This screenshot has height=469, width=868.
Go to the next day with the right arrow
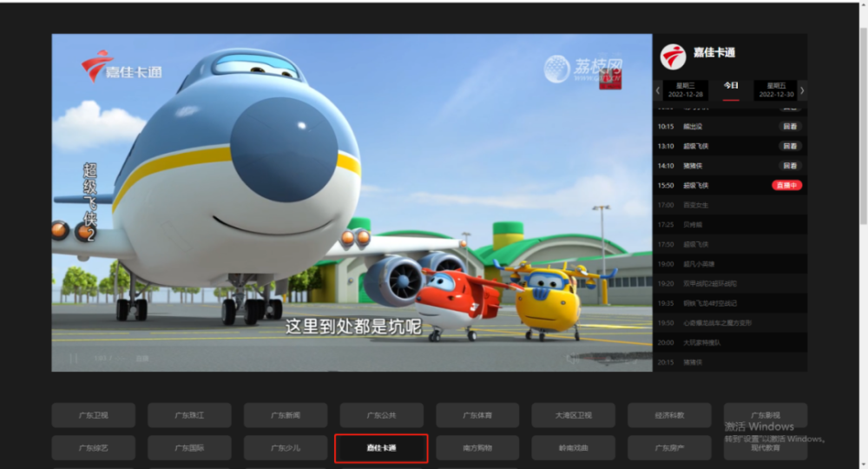click(x=802, y=90)
